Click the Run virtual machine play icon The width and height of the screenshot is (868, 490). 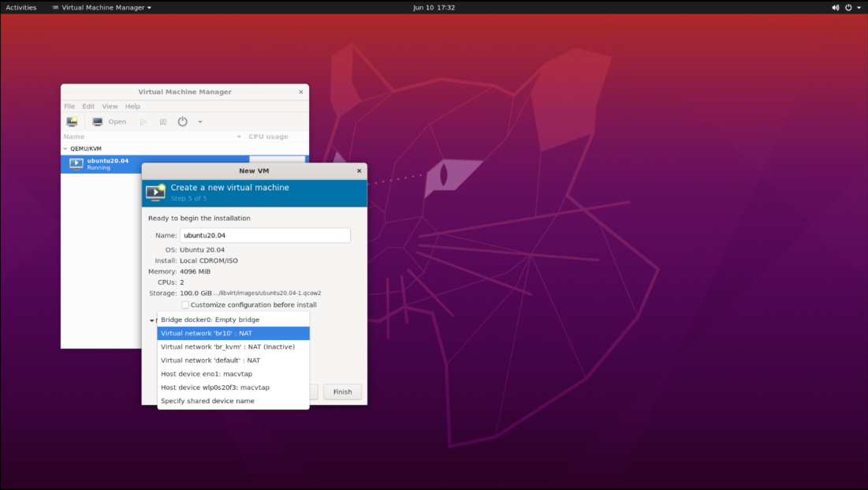(x=143, y=122)
